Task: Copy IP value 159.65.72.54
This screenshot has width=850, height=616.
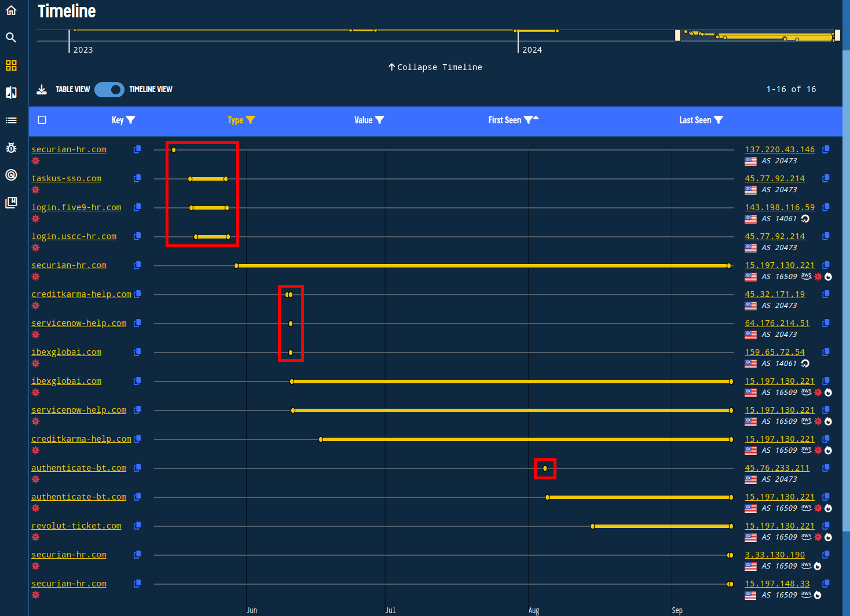Action: tap(826, 352)
